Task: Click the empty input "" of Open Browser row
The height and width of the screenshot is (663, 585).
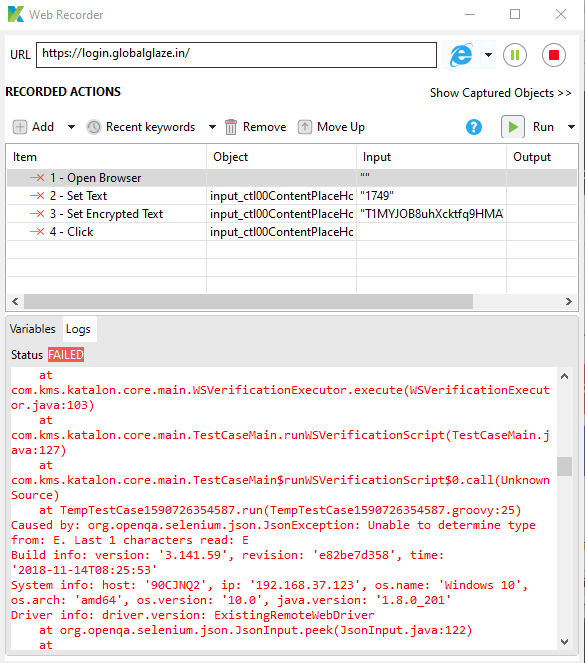Action: (x=365, y=175)
